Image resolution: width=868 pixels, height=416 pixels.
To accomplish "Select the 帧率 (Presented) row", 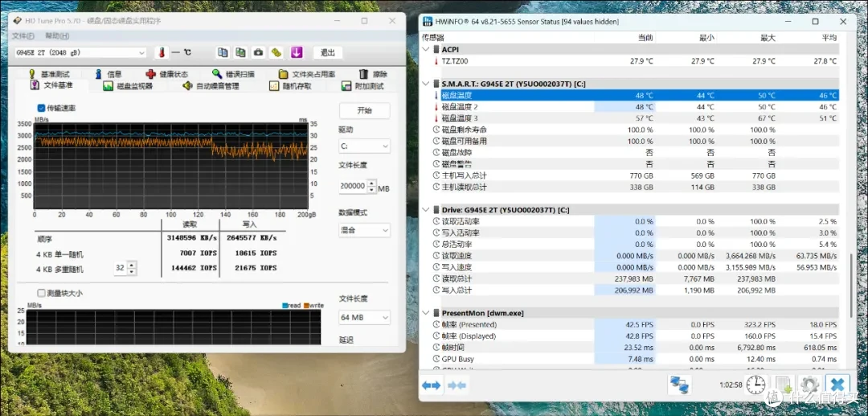I will (x=636, y=324).
